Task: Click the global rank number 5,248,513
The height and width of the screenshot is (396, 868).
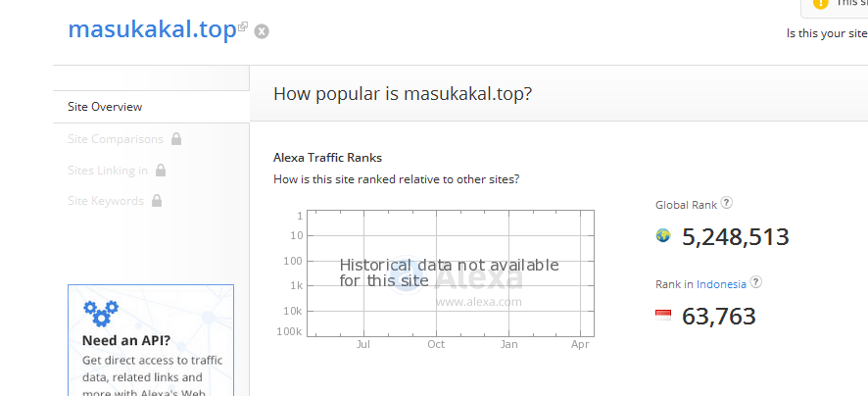Action: (x=735, y=236)
